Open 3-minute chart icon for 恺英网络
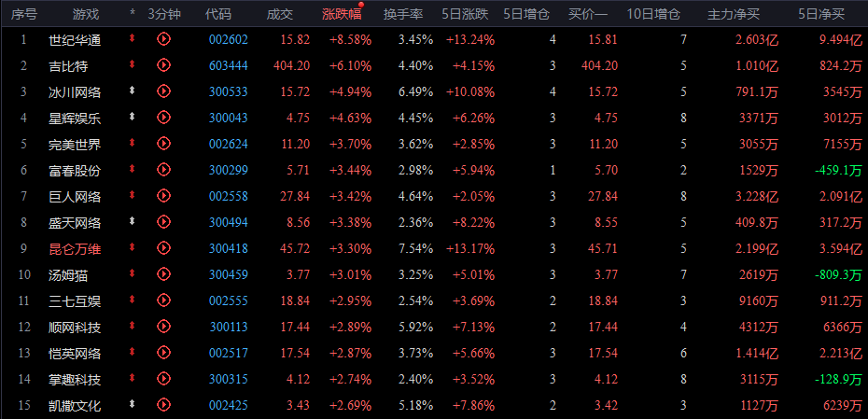868x419 pixels. [x=163, y=353]
